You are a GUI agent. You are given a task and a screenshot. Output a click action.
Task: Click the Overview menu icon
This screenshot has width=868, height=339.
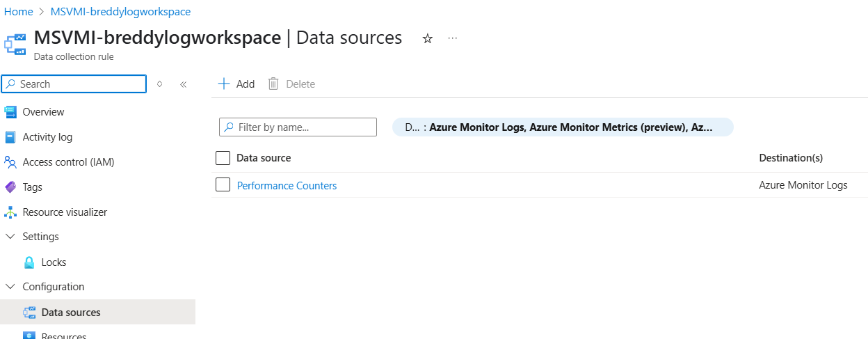tap(10, 112)
